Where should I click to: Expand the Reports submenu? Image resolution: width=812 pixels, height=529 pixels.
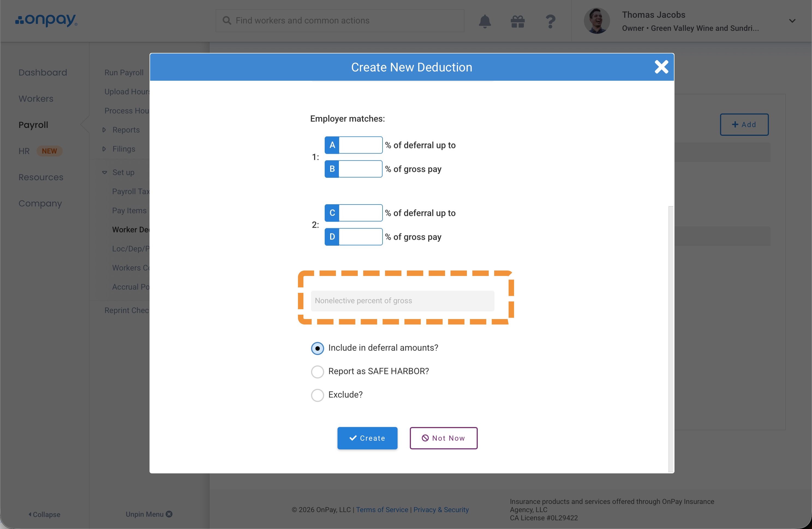[x=104, y=130]
